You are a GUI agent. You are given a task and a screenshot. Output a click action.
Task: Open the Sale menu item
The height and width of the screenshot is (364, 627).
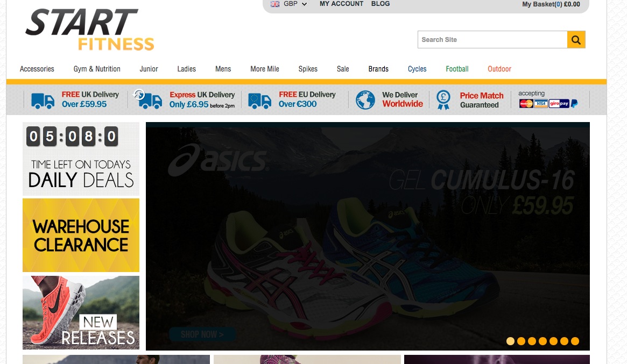pyautogui.click(x=343, y=69)
